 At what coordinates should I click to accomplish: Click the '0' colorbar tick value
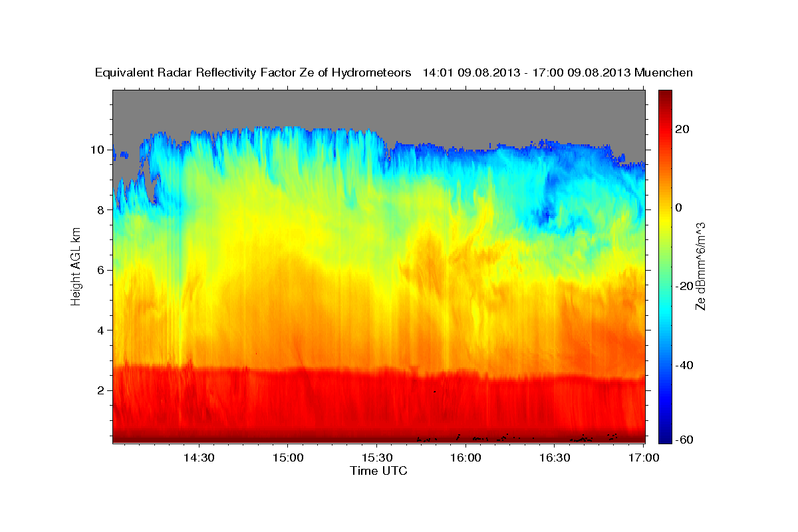tap(679, 207)
